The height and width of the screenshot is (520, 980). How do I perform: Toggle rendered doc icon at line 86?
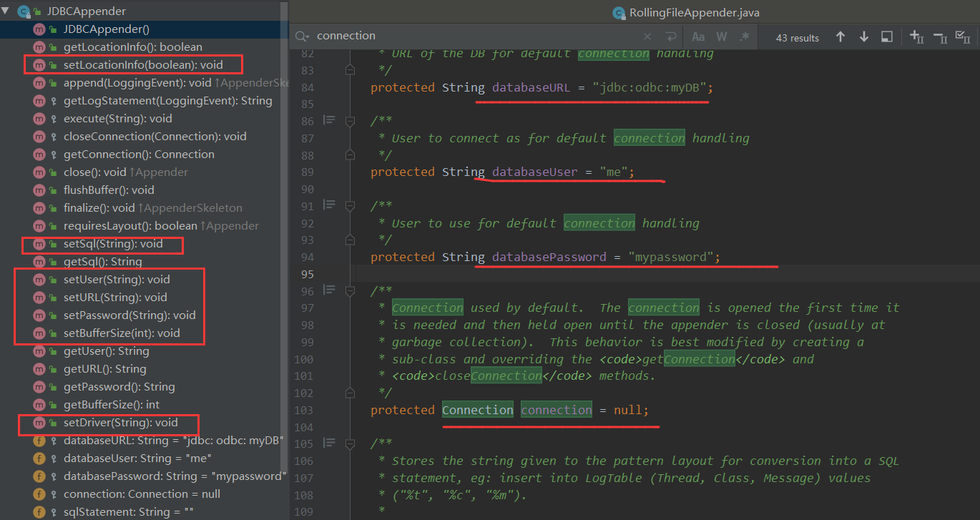pyautogui.click(x=329, y=120)
